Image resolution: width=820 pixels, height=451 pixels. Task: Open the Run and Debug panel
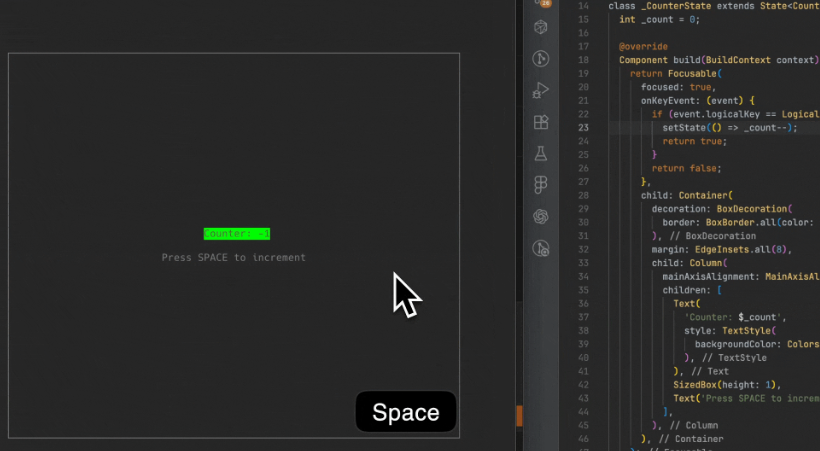pos(541,90)
